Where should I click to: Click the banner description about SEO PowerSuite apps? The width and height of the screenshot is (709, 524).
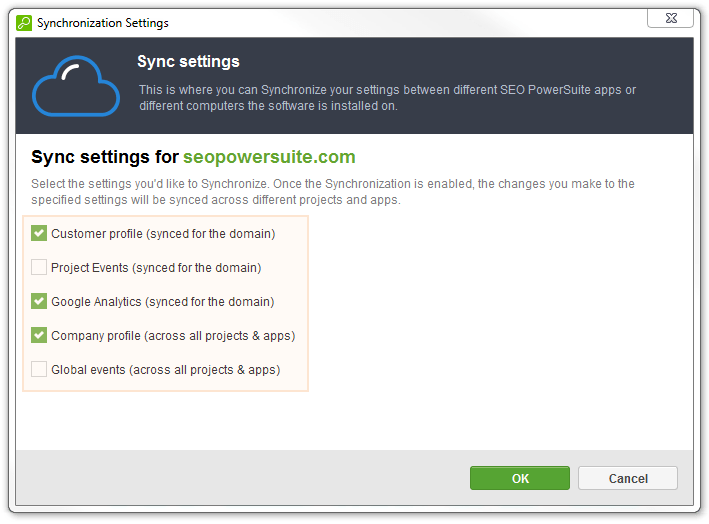tap(387, 98)
